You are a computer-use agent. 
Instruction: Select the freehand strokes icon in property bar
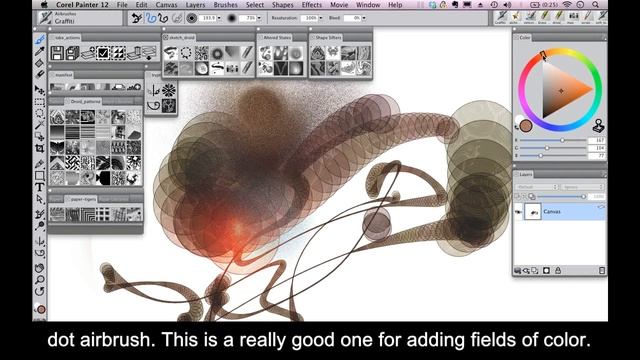point(151,18)
